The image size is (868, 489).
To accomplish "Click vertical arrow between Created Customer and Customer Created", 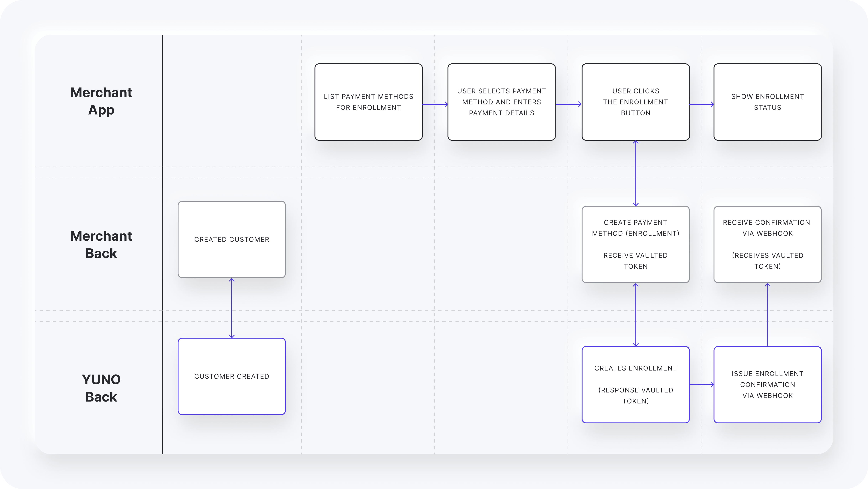I will pos(232,308).
